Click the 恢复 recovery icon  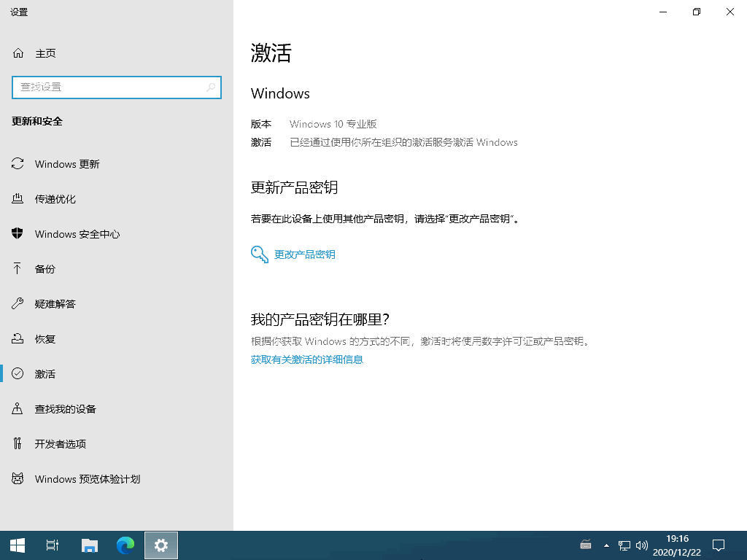pos(18,338)
